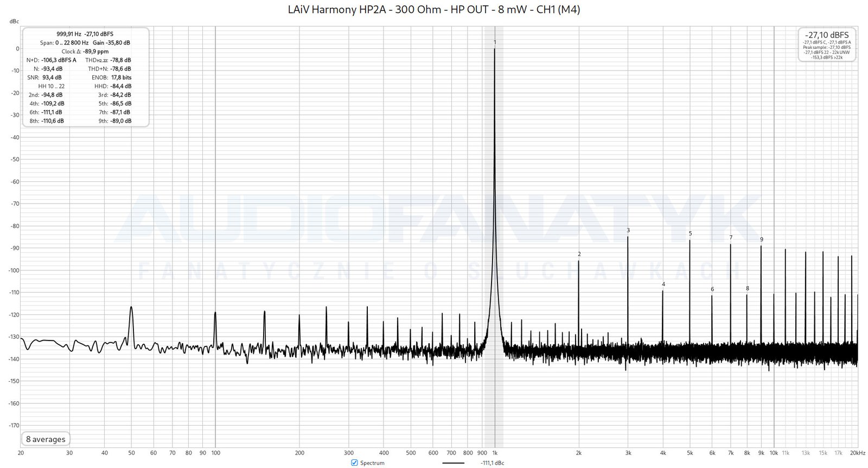Screen dimensions: 868x468
Task: Select the 3rd harmonic marker at 3k
Action: point(628,231)
